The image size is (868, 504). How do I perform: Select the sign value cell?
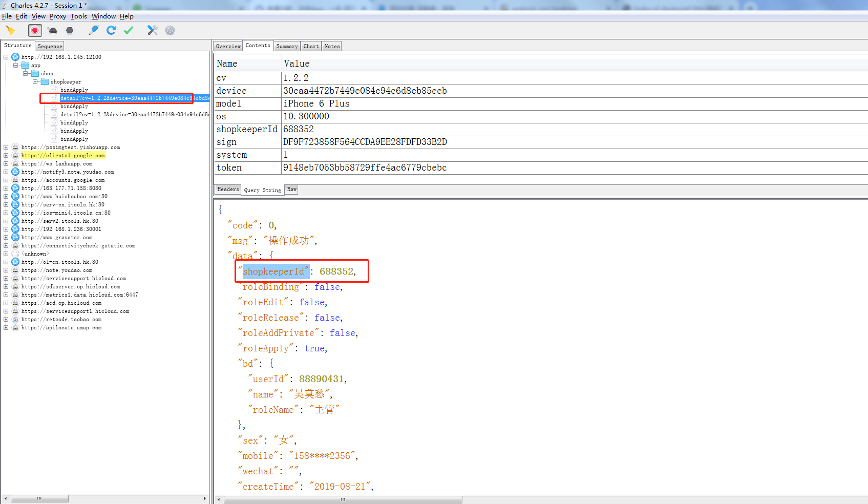575,142
